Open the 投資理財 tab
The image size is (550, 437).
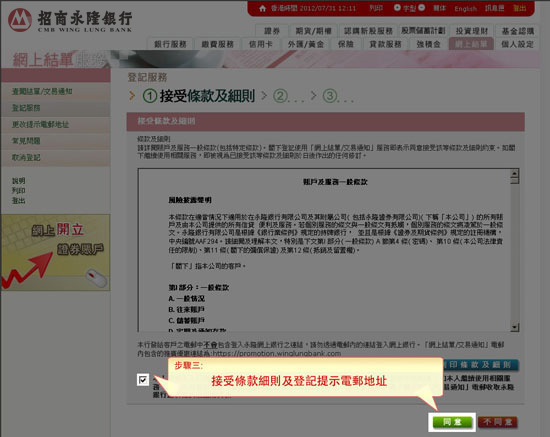[x=472, y=31]
